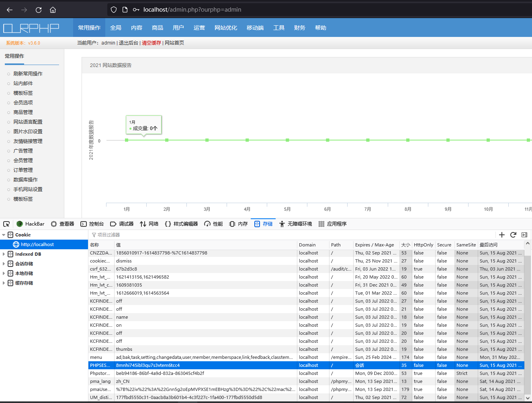The height and width of the screenshot is (403, 532).
Task: Click the red 清空缓存 link
Action: click(x=151, y=43)
